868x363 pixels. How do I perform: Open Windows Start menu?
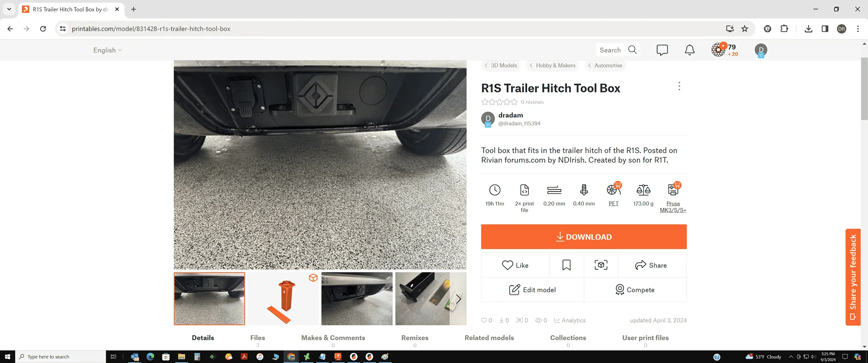tap(7, 356)
